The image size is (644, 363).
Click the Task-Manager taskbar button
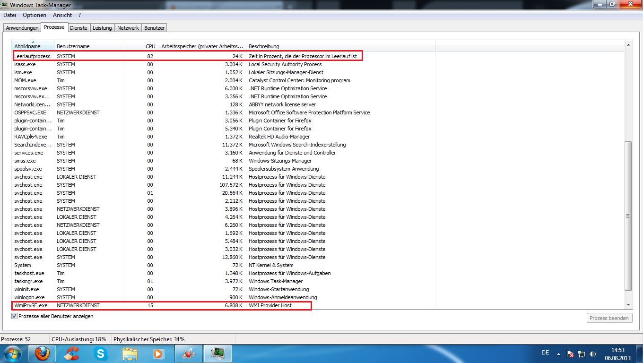[218, 354]
